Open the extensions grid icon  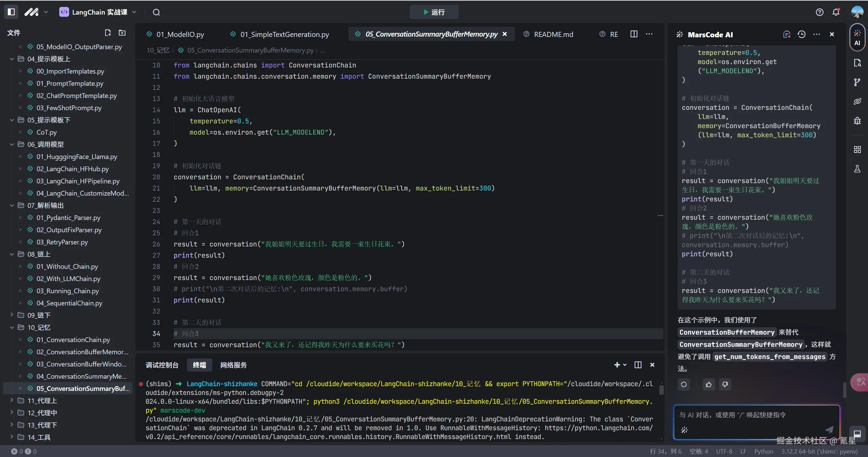pos(857,150)
